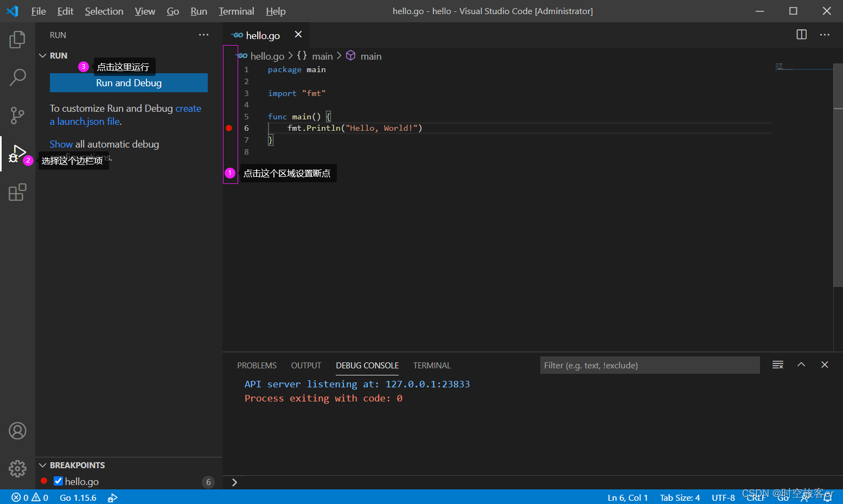
Task: Click Ln 6, Col 1 in status bar
Action: point(628,497)
